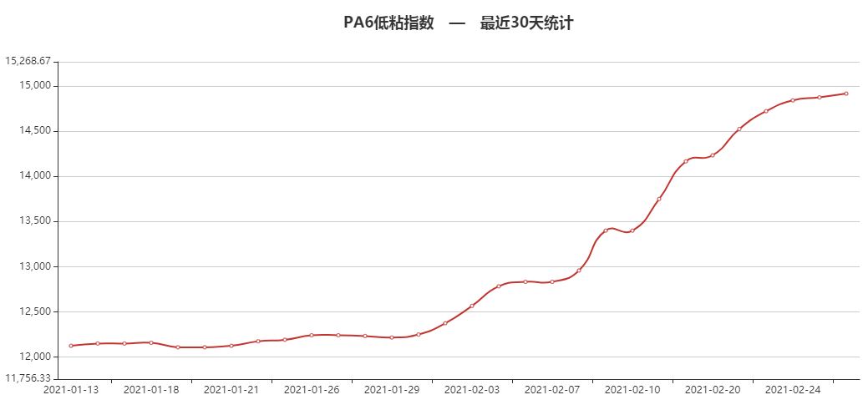
Task: Click the 2021-01-13 date label
Action: click(x=71, y=389)
